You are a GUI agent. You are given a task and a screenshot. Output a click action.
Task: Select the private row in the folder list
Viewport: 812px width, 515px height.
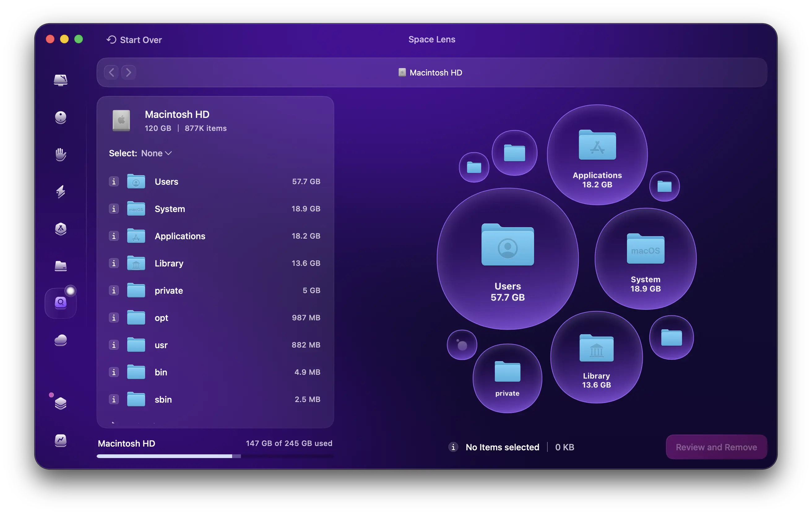[x=215, y=290]
